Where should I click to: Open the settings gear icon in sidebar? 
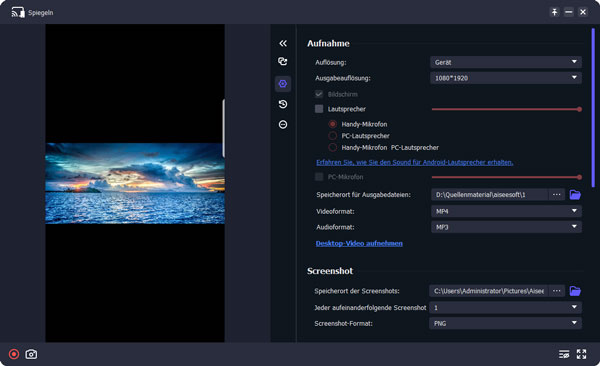(x=283, y=83)
